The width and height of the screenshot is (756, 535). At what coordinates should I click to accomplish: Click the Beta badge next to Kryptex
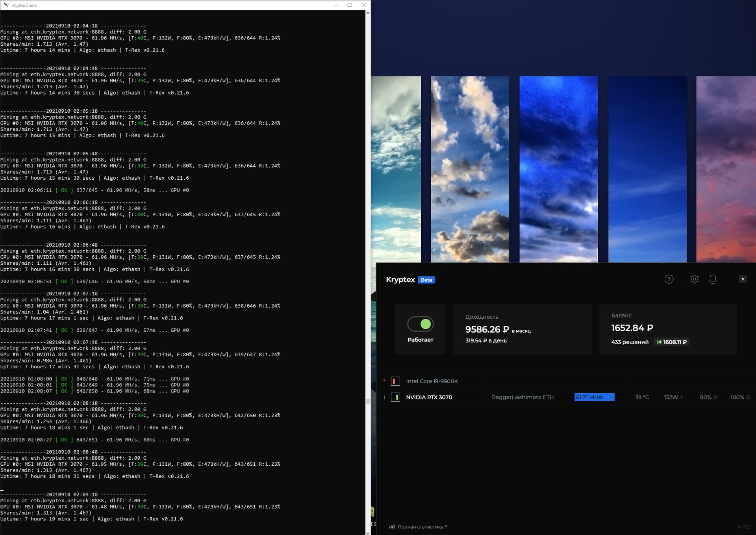point(426,280)
